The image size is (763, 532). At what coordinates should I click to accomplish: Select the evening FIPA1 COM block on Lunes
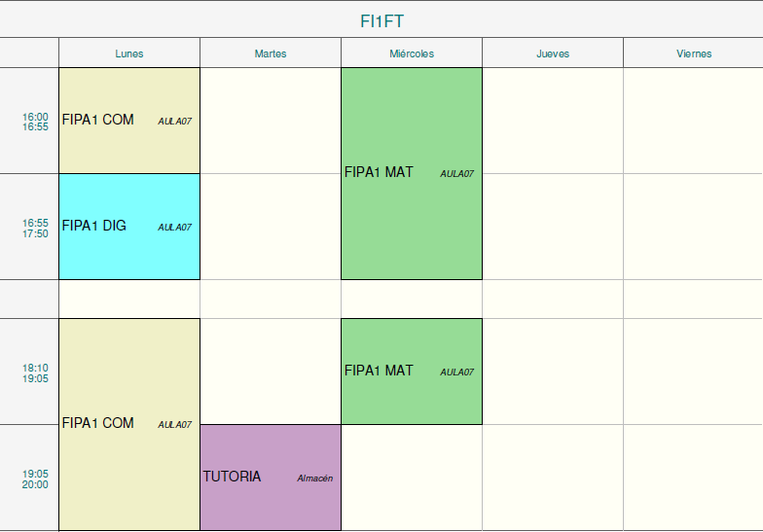pos(129,424)
